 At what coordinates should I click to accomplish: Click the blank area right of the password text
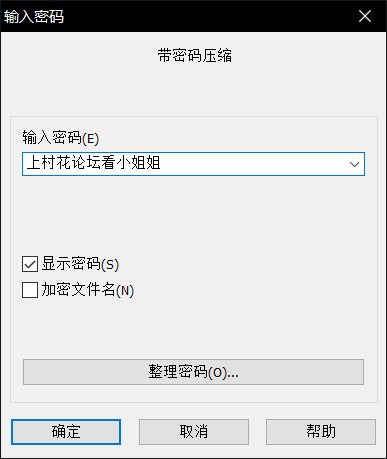(x=253, y=164)
